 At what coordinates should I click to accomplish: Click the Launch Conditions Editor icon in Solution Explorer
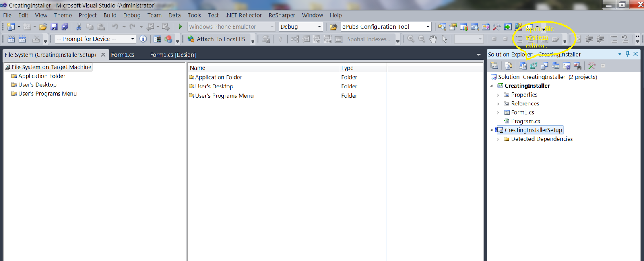(x=577, y=66)
